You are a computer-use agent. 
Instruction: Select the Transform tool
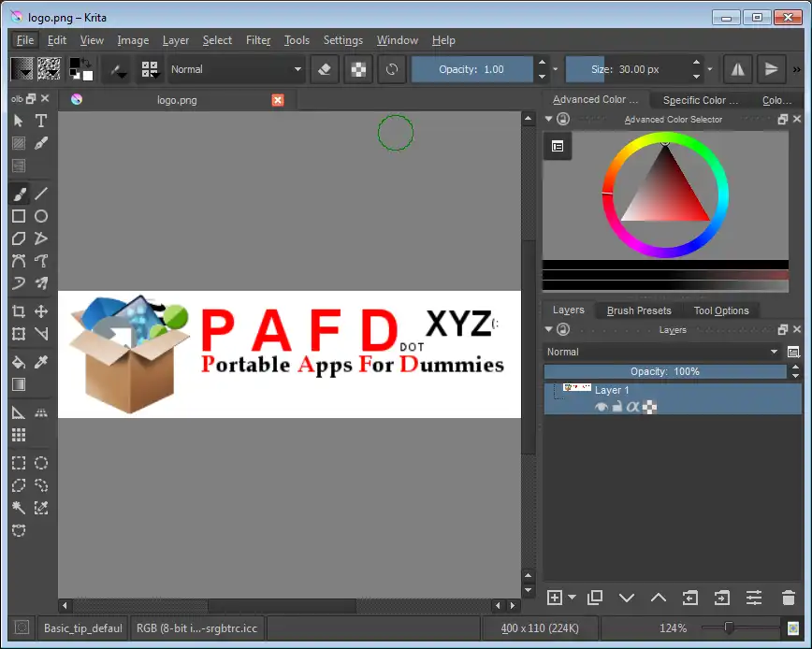tap(19, 334)
